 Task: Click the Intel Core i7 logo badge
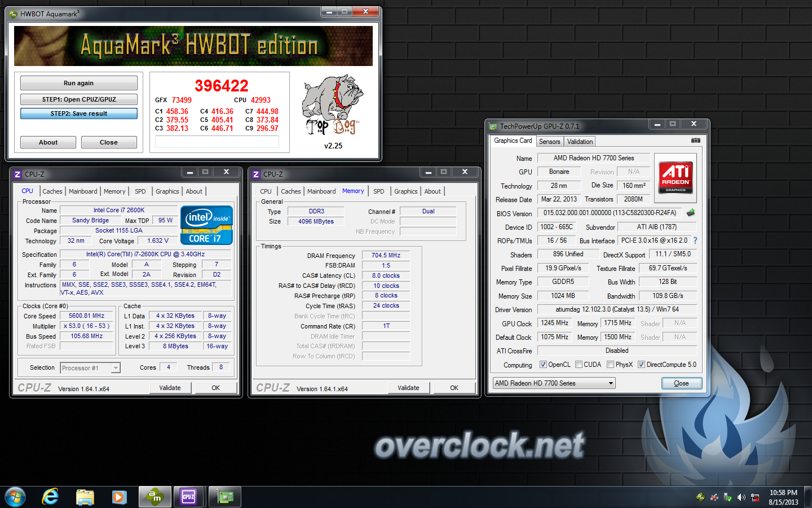click(x=206, y=225)
